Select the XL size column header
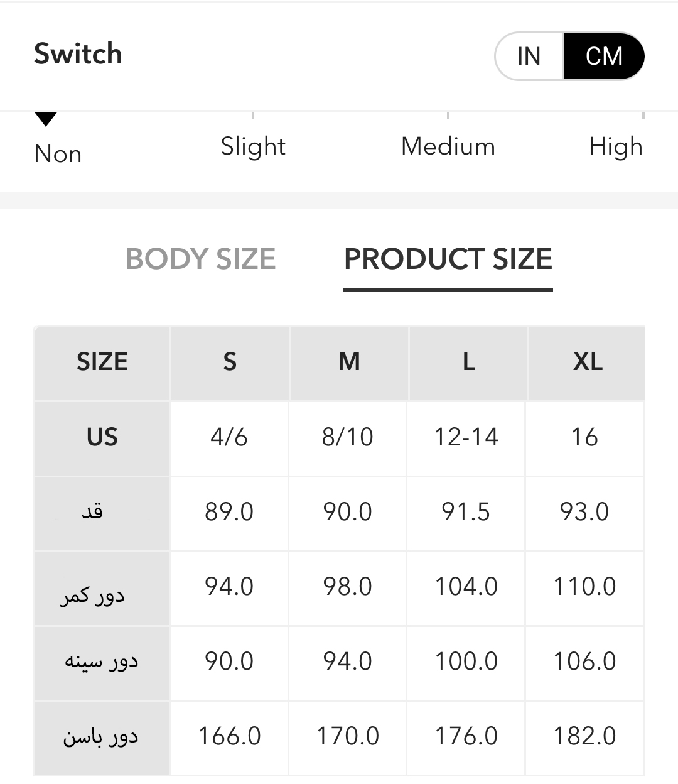The height and width of the screenshot is (784, 678). [x=588, y=362]
